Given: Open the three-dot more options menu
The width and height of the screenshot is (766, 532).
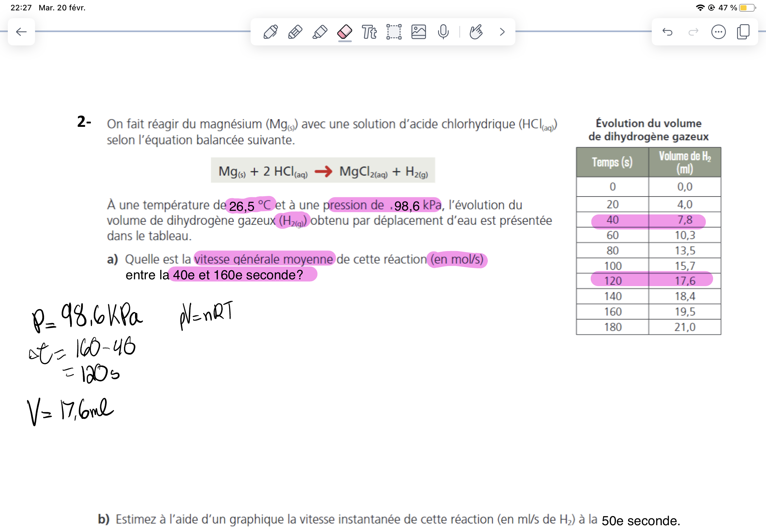Looking at the screenshot, I should [718, 32].
